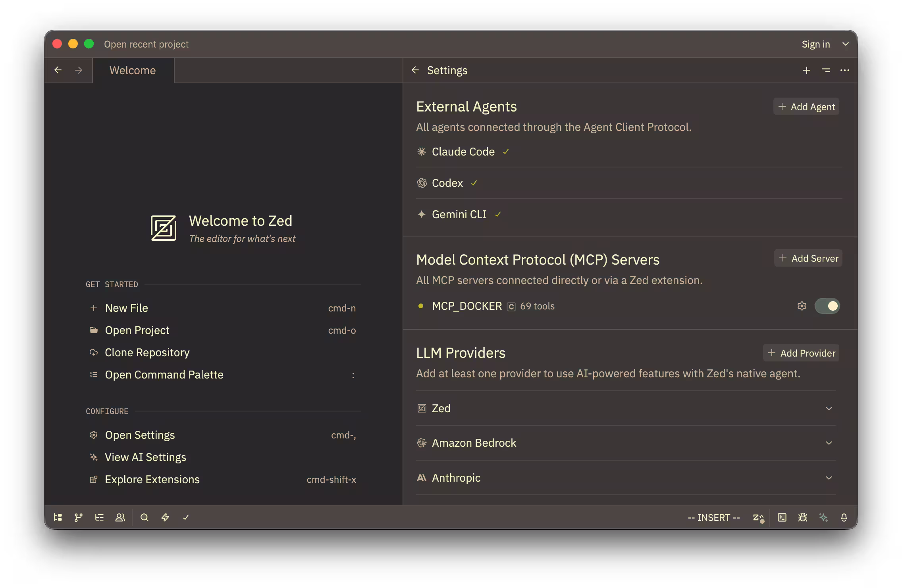Open the git panel branch icon
This screenshot has height=588, width=902.
(x=78, y=517)
